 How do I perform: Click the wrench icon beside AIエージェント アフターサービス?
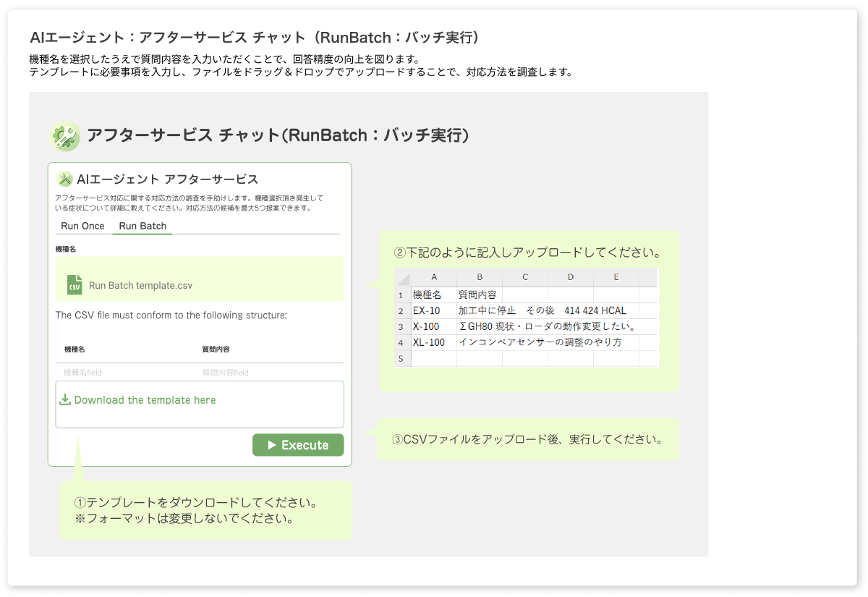(65, 179)
